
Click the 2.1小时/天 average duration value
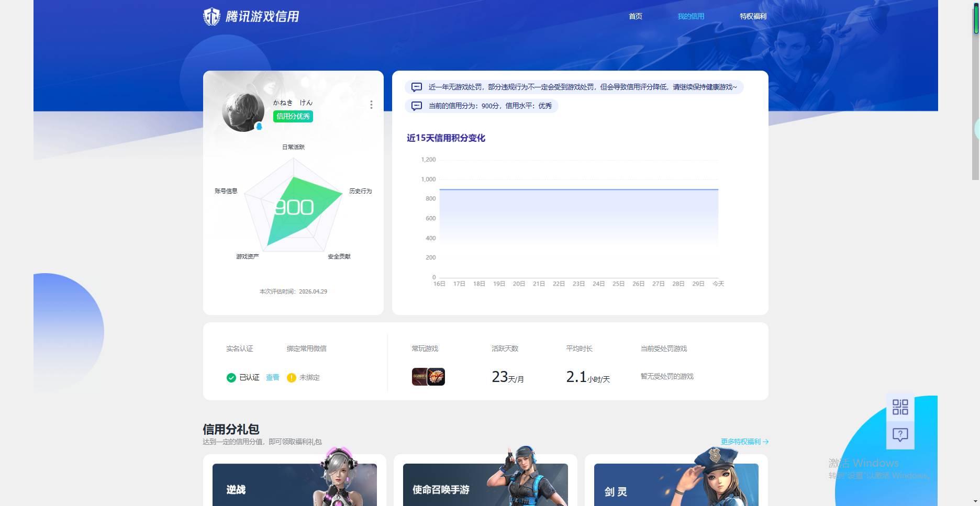(x=588, y=377)
